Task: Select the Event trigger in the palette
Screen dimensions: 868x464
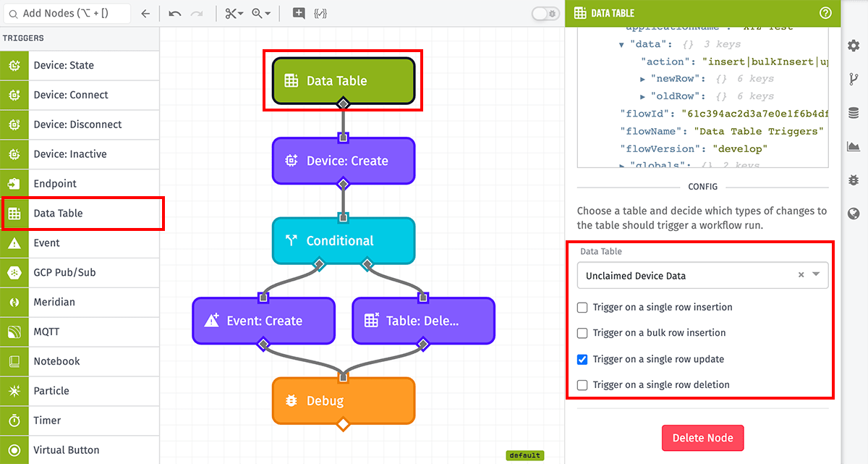Action: (80, 243)
